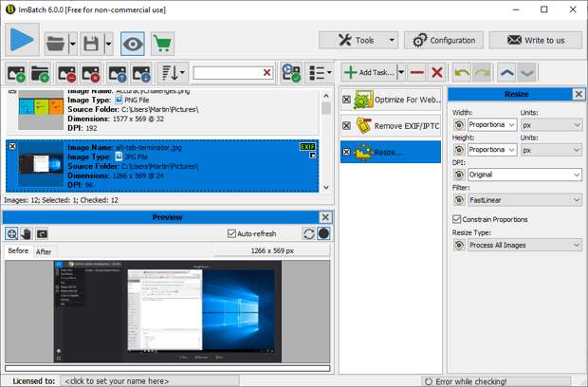Select the Optimize For Web task
The image size is (588, 387).
pos(391,100)
